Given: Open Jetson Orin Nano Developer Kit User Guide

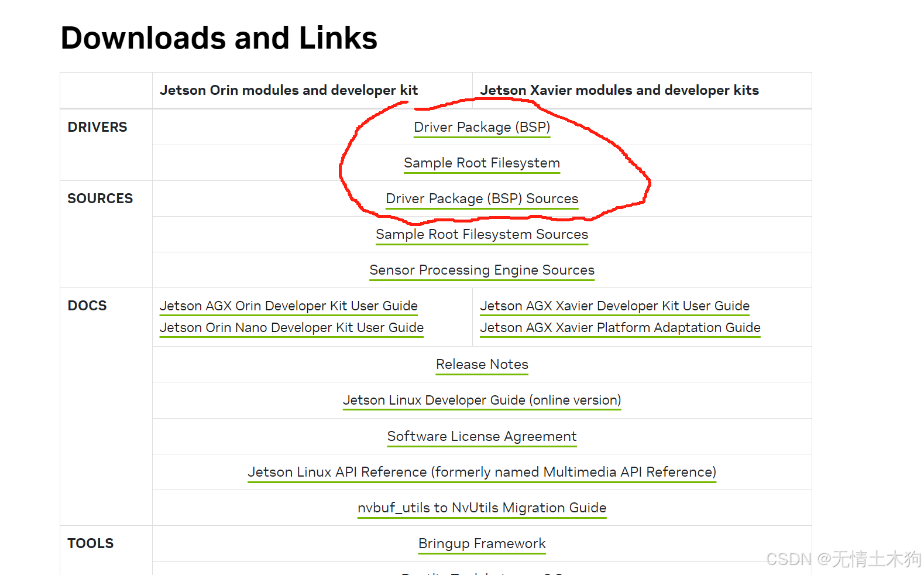Looking at the screenshot, I should (x=291, y=327).
